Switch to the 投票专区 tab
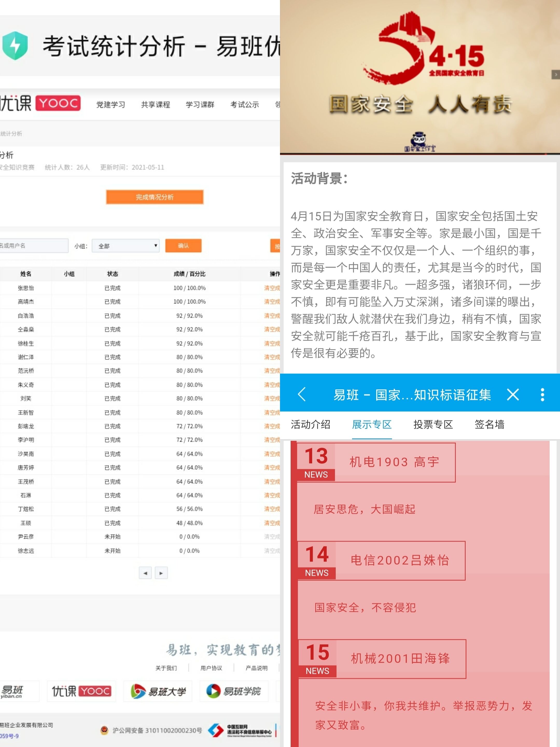The width and height of the screenshot is (560, 747). pyautogui.click(x=433, y=425)
